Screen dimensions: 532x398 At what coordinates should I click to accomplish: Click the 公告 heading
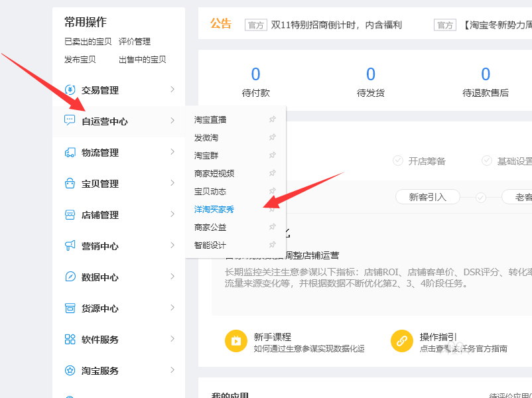point(220,24)
